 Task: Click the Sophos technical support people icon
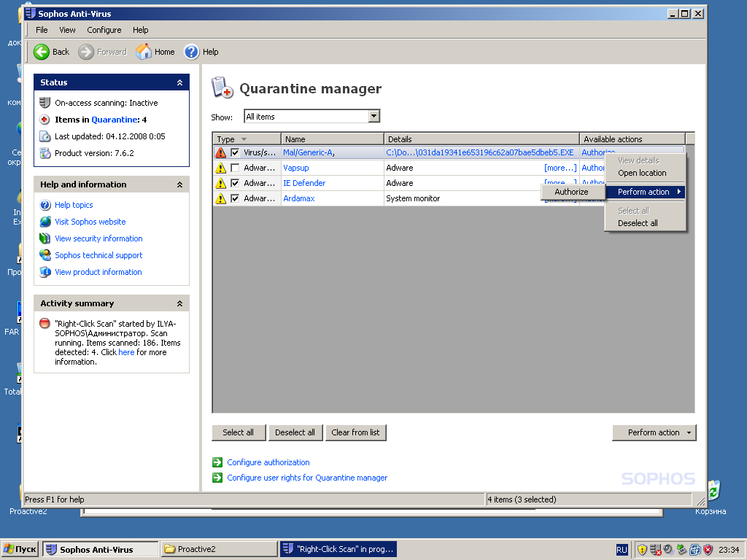(x=45, y=254)
